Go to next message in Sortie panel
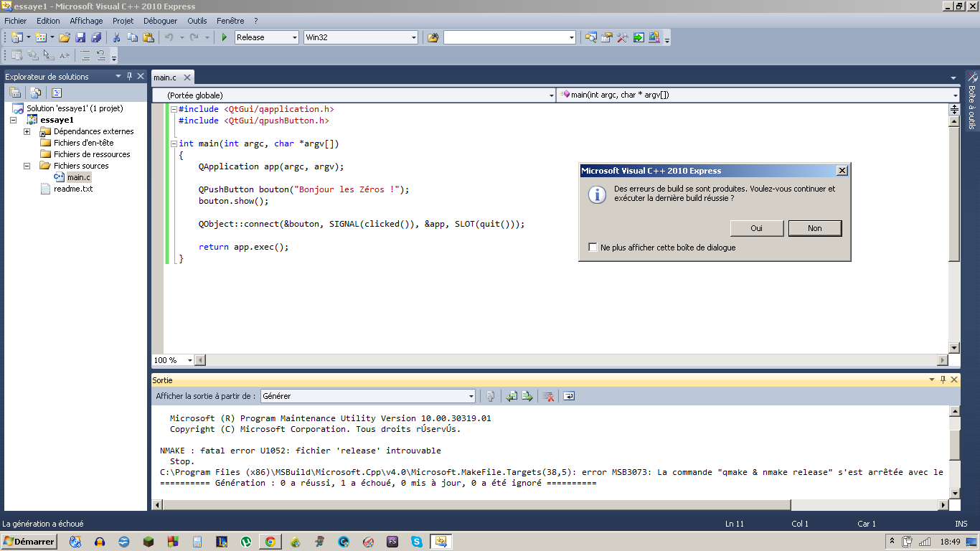The image size is (980, 551). pyautogui.click(x=527, y=396)
